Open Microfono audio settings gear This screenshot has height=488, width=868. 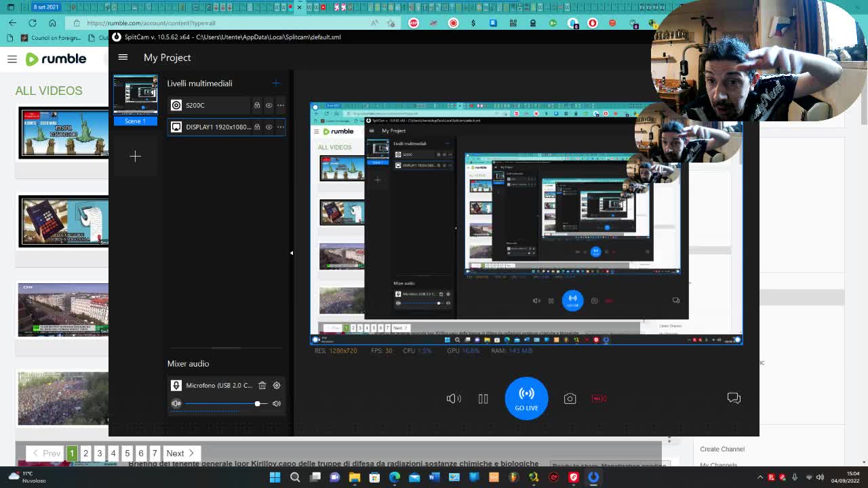[x=277, y=385]
